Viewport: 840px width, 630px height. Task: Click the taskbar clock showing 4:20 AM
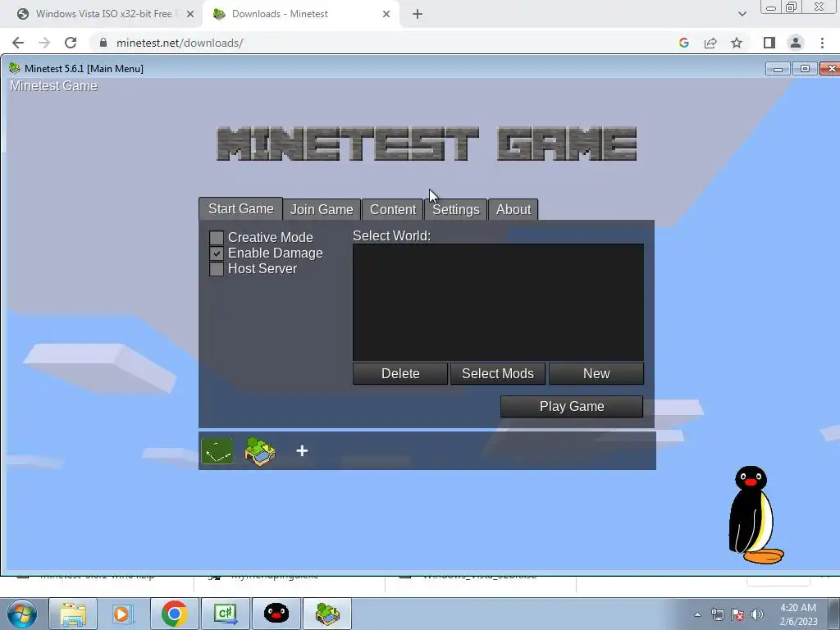pyautogui.click(x=798, y=614)
